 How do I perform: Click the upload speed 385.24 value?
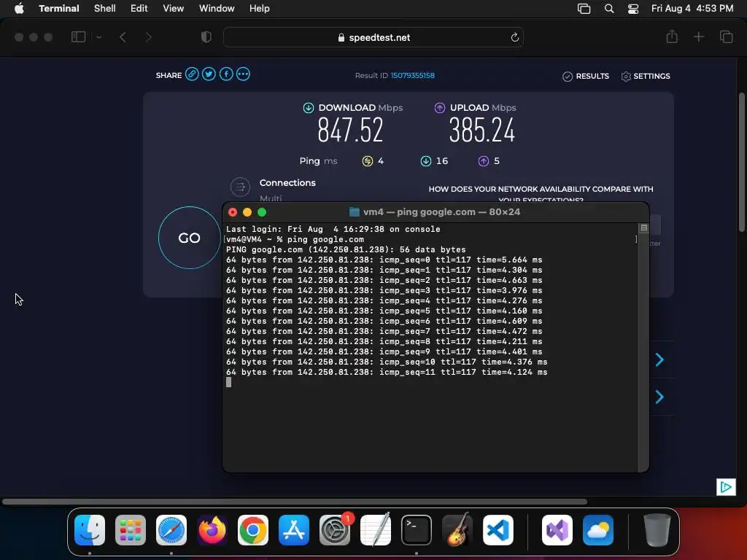[482, 130]
